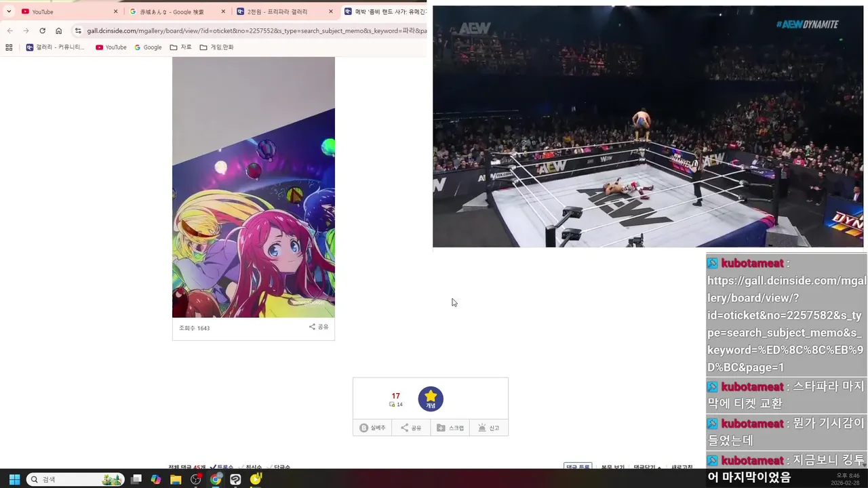Viewport: 868px width, 488px height.
Task: Expand the 자료 bookmarks folder
Action: (x=181, y=47)
